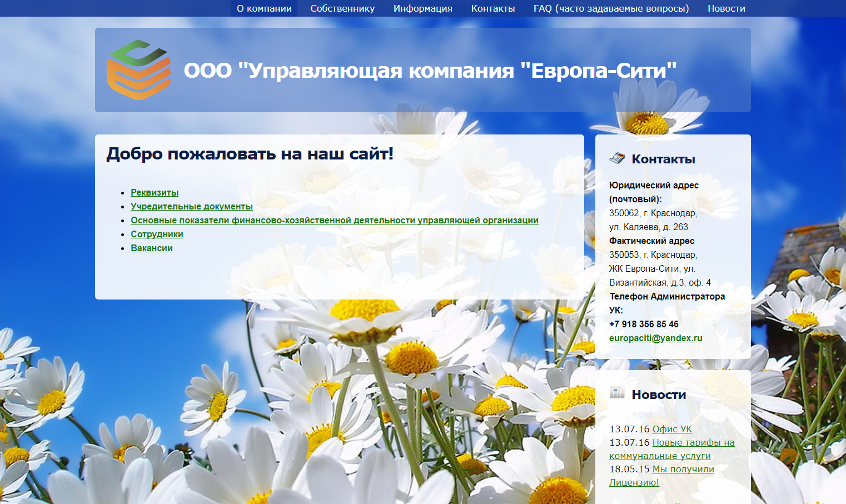This screenshot has height=504, width=846.
Task: Go to the Информация menu section
Action: coord(422,8)
